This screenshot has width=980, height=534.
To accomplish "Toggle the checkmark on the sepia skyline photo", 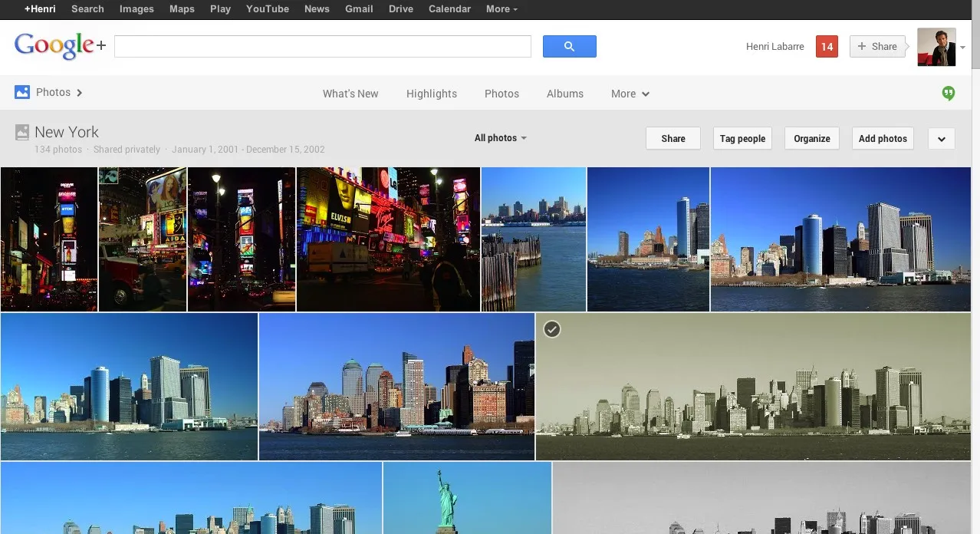I will click(x=552, y=329).
